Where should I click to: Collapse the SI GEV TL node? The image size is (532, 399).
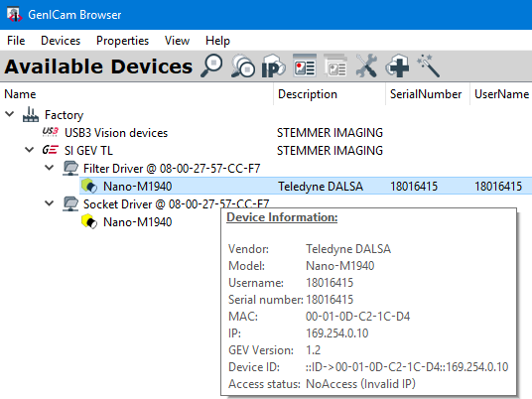(x=30, y=150)
